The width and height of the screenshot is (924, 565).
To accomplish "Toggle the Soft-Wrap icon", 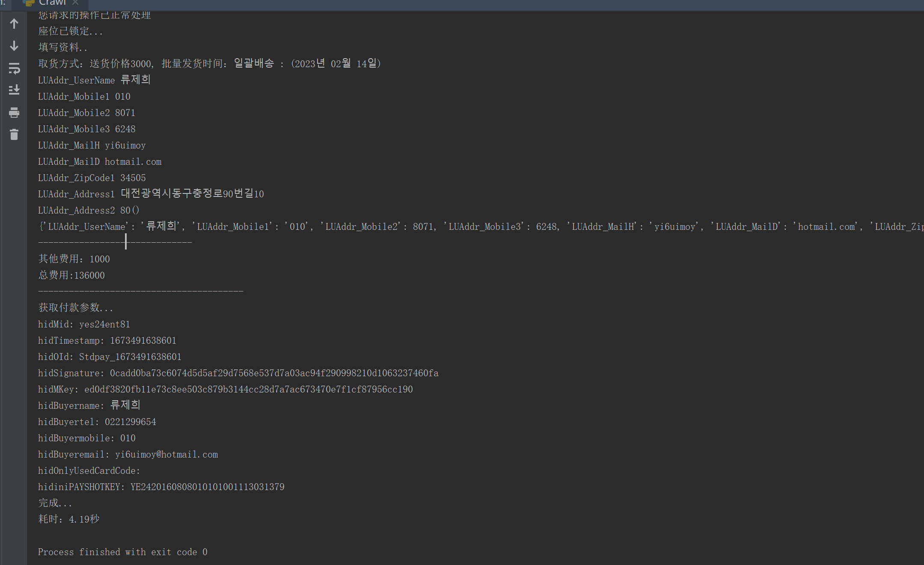I will (x=14, y=68).
